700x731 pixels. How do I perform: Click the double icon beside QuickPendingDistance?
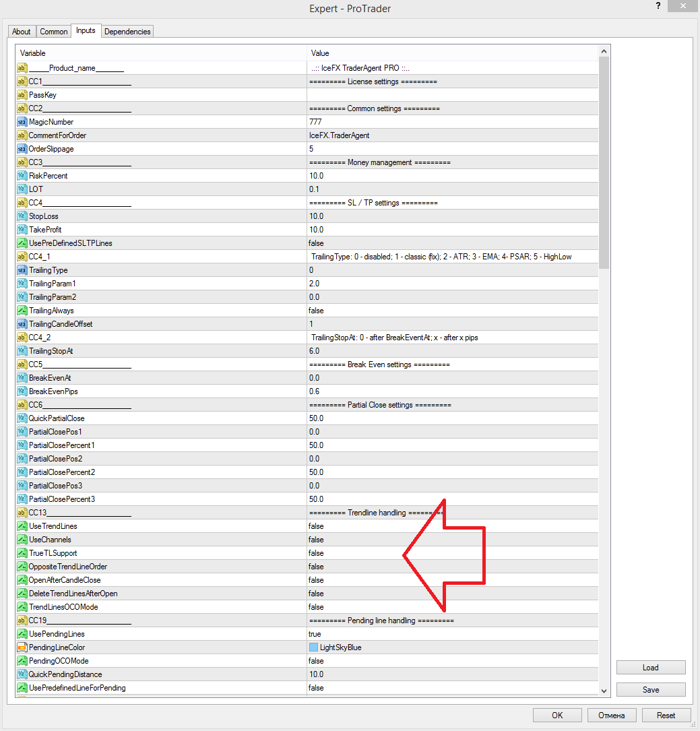point(22,674)
